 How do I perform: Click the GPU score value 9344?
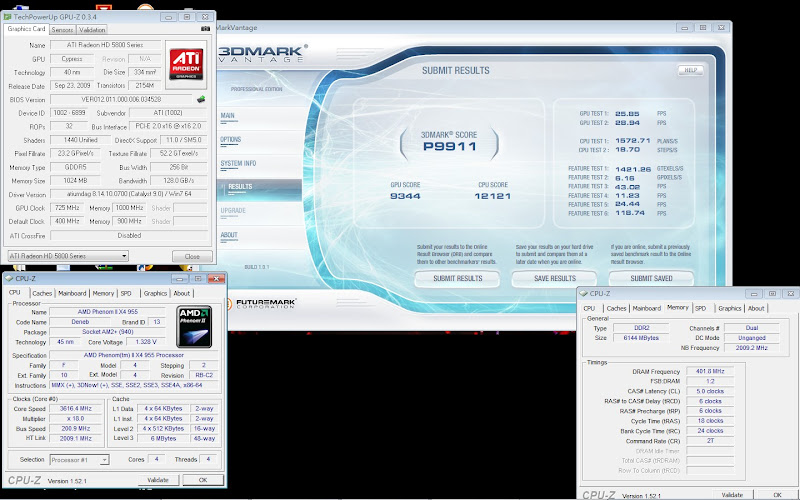point(405,196)
